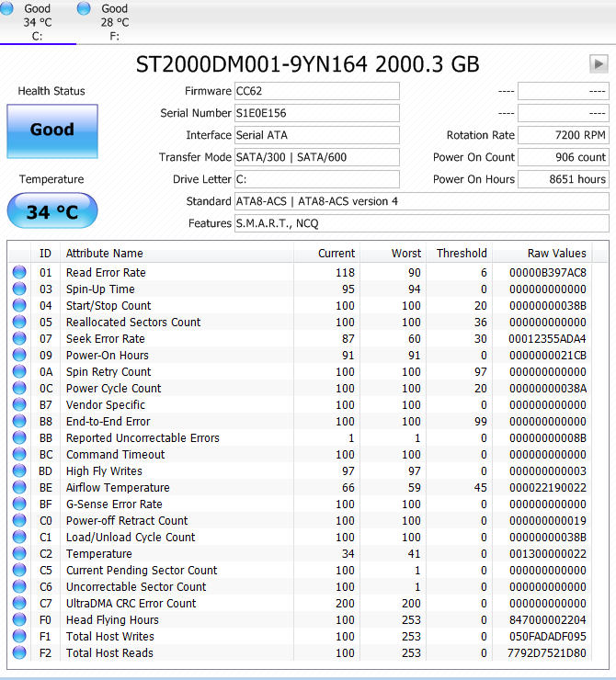Click the Power On Hours value field
This screenshot has height=680, width=616.
click(x=563, y=179)
